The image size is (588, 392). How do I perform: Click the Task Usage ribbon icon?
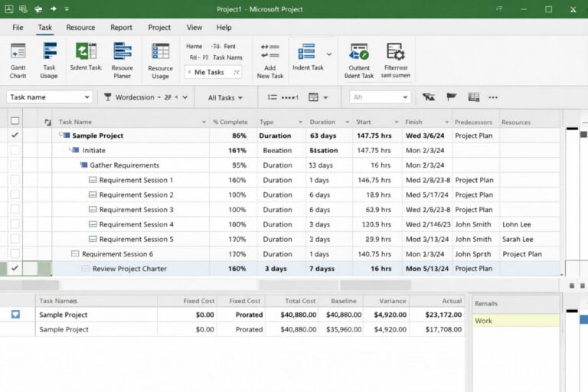50,51
